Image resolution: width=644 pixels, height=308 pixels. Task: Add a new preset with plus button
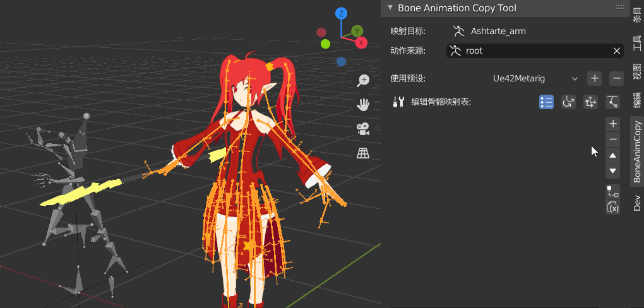pos(594,78)
